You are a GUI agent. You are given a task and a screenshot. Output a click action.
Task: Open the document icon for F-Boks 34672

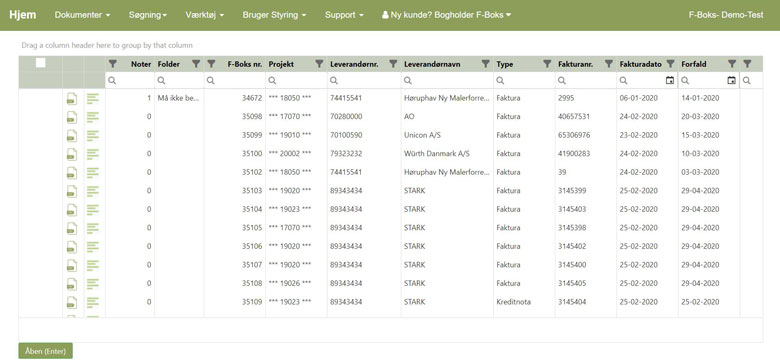pyautogui.click(x=72, y=99)
